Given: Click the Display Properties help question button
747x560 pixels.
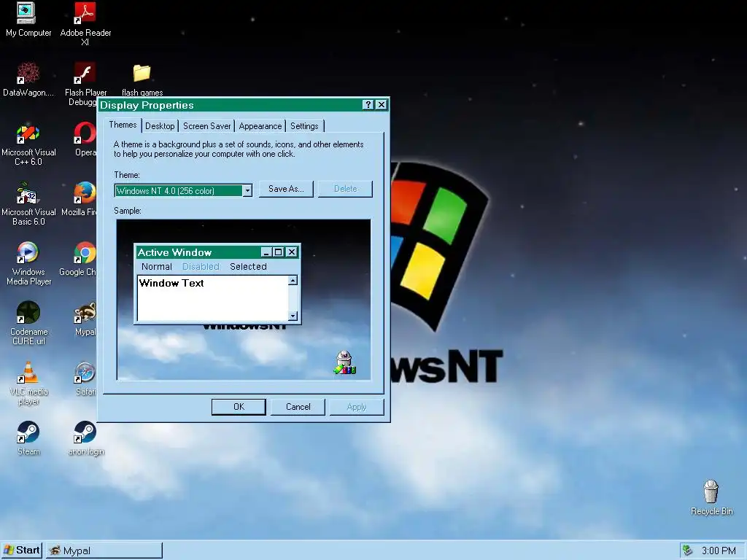Looking at the screenshot, I should [368, 105].
